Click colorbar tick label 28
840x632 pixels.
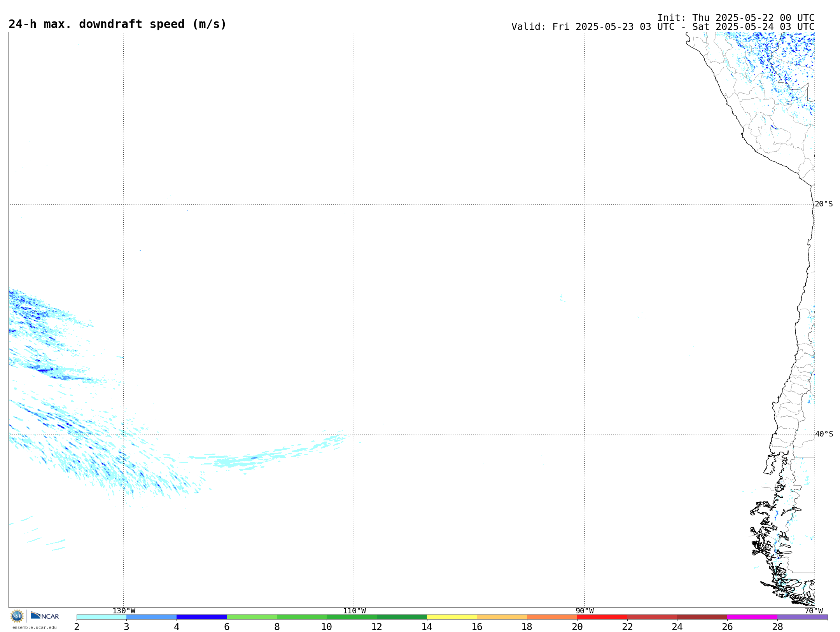777,627
